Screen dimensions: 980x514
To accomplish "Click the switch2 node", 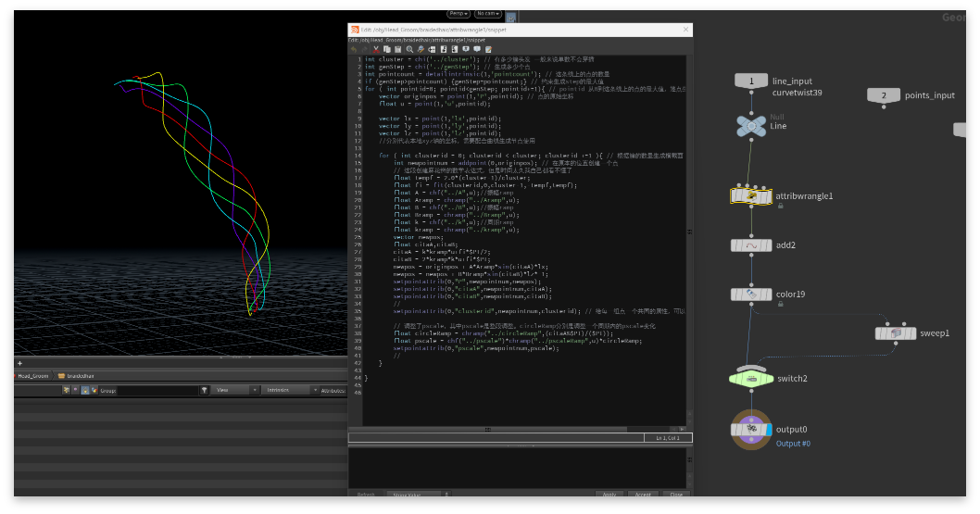I will (x=750, y=378).
